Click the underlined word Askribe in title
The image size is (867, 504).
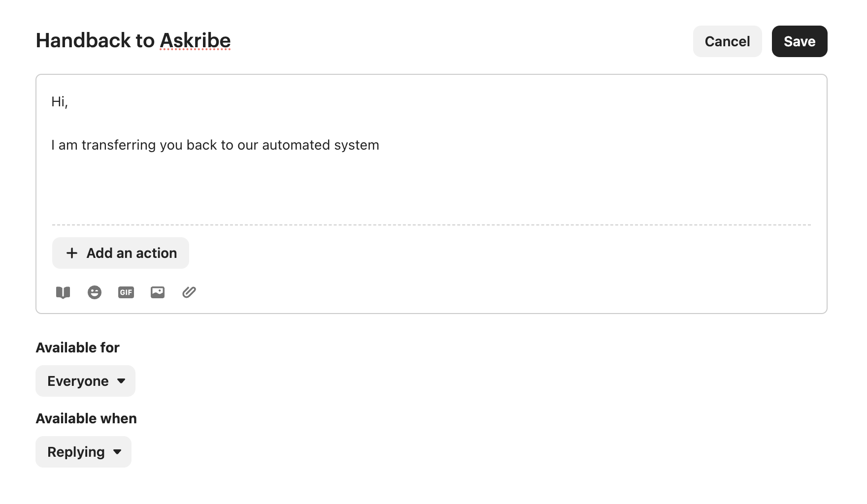(x=195, y=40)
